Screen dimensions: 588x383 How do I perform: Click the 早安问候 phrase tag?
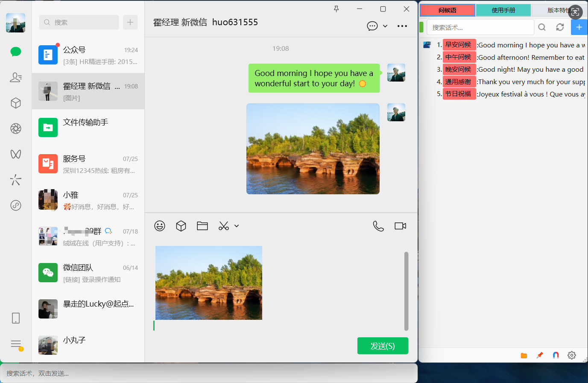pyautogui.click(x=459, y=45)
